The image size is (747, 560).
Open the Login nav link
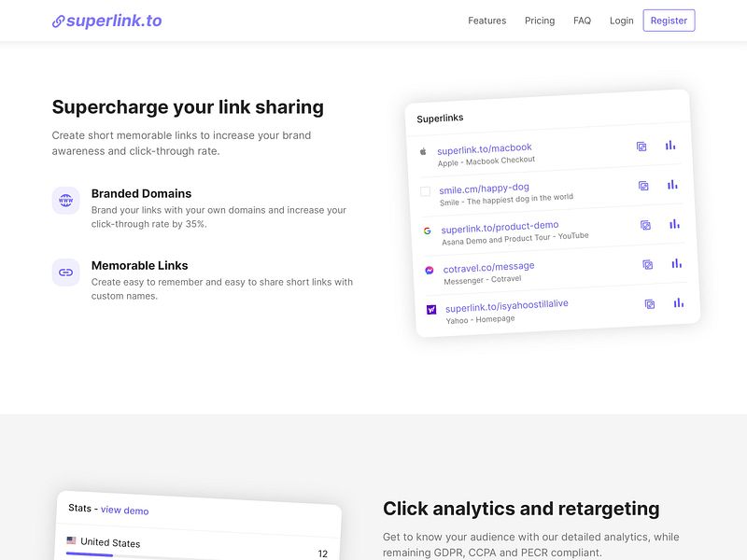621,21
